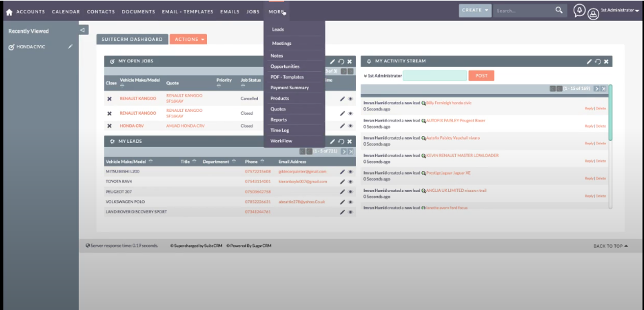Screen dimensions: 644x310
Task: Open the notifications bell icon
Action: (x=579, y=10)
